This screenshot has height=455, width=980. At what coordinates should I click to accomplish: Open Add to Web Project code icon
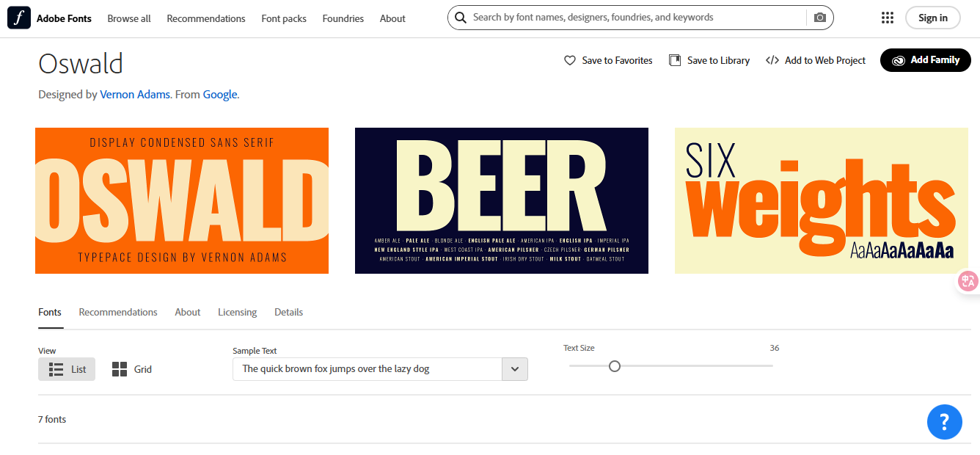pyautogui.click(x=773, y=59)
